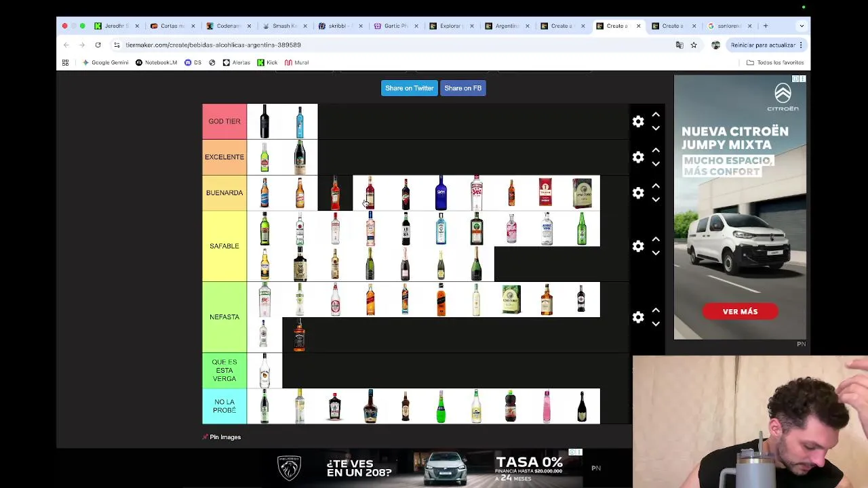Move NEFASTA row up
This screenshot has width=868, height=488.
656,310
